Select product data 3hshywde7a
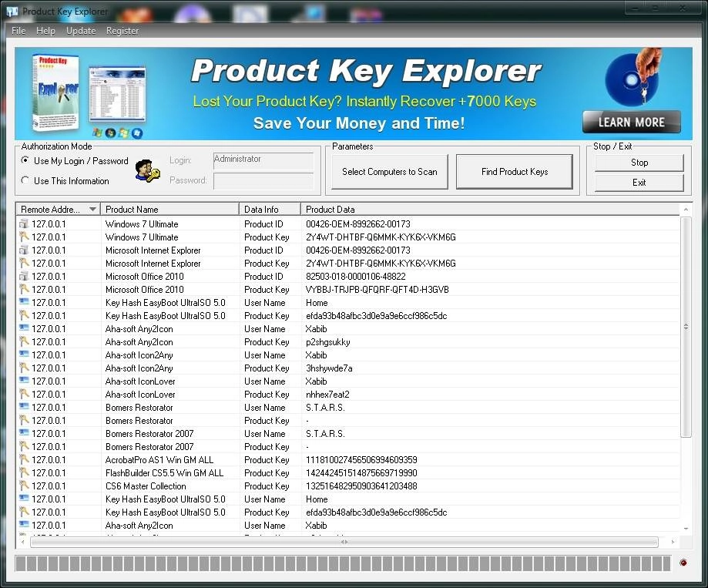The height and width of the screenshot is (588, 708). 329,368
